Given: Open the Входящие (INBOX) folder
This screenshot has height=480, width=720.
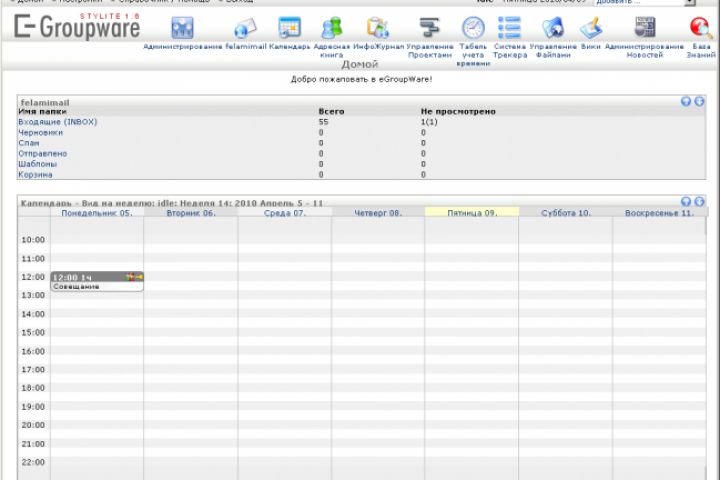Looking at the screenshot, I should click(58, 122).
